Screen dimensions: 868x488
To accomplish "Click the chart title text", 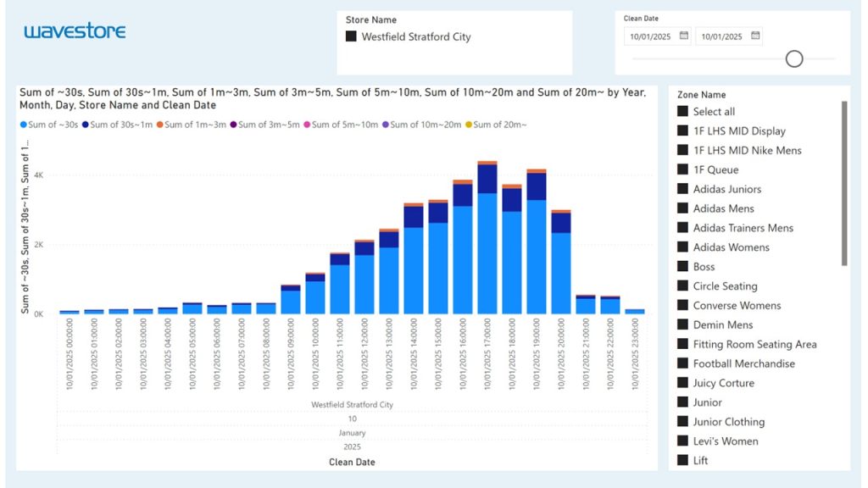I will point(332,98).
